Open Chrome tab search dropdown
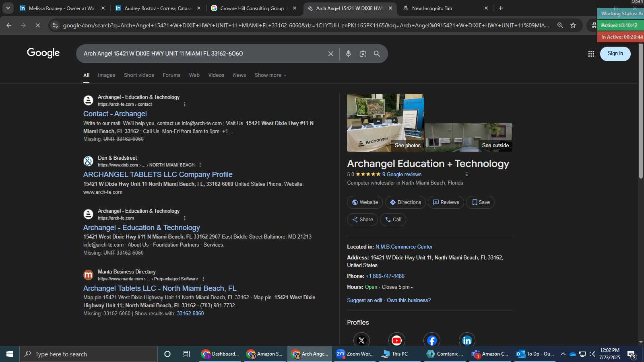This screenshot has height=362, width=644. [x=8, y=8]
